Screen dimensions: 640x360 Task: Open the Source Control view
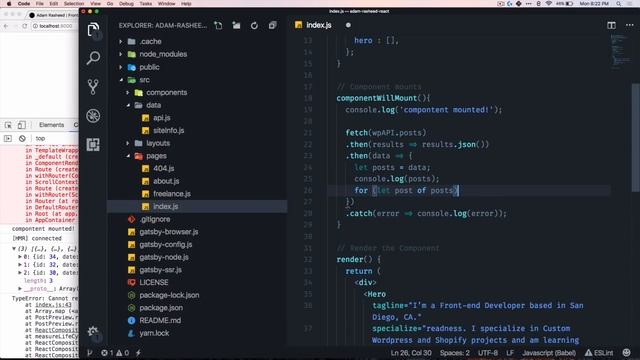tap(93, 87)
